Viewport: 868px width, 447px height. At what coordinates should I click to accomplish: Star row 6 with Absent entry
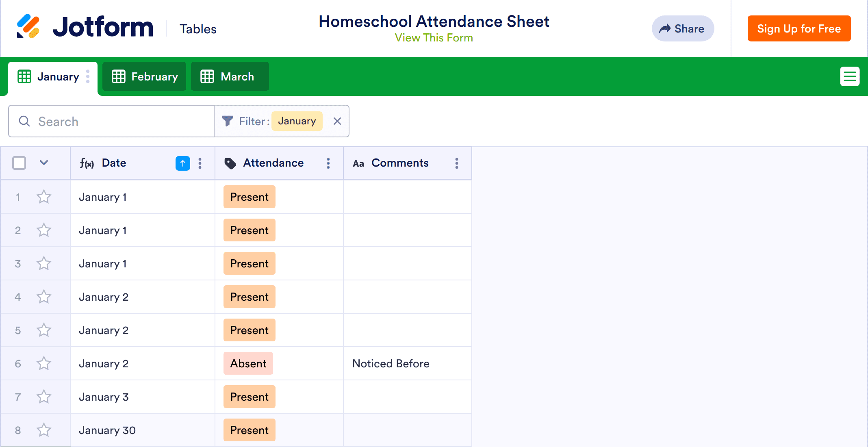coord(44,364)
